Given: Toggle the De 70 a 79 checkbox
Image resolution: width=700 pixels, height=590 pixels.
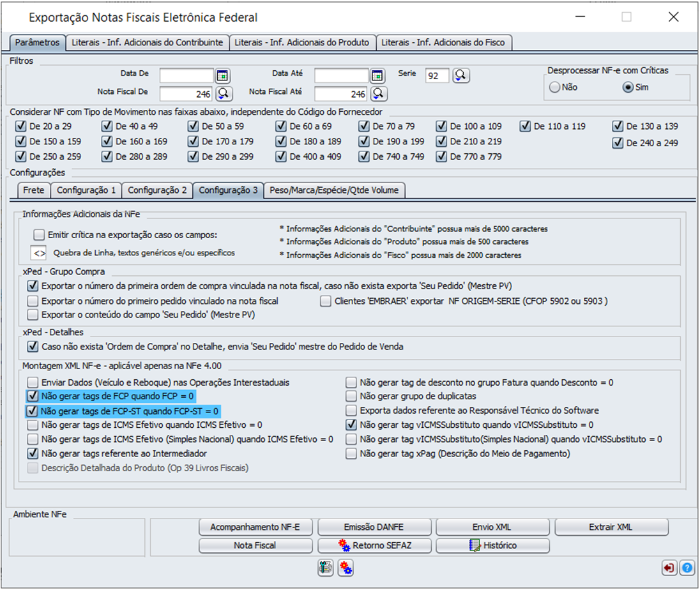Looking at the screenshot, I should point(364,126).
